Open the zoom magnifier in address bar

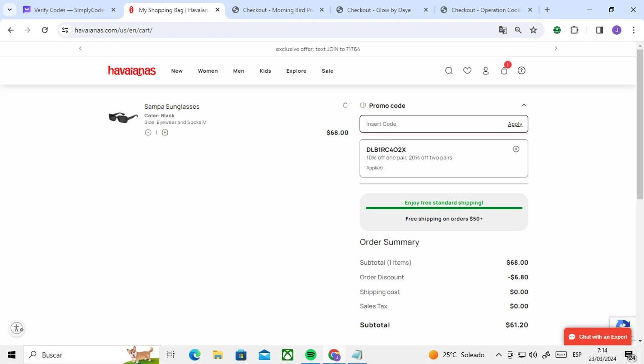tap(518, 30)
